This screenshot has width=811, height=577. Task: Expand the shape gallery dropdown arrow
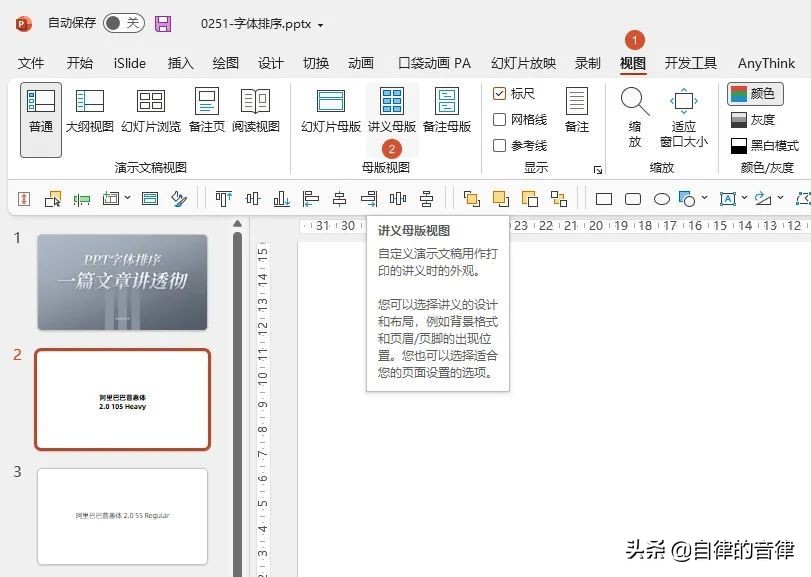(x=705, y=197)
